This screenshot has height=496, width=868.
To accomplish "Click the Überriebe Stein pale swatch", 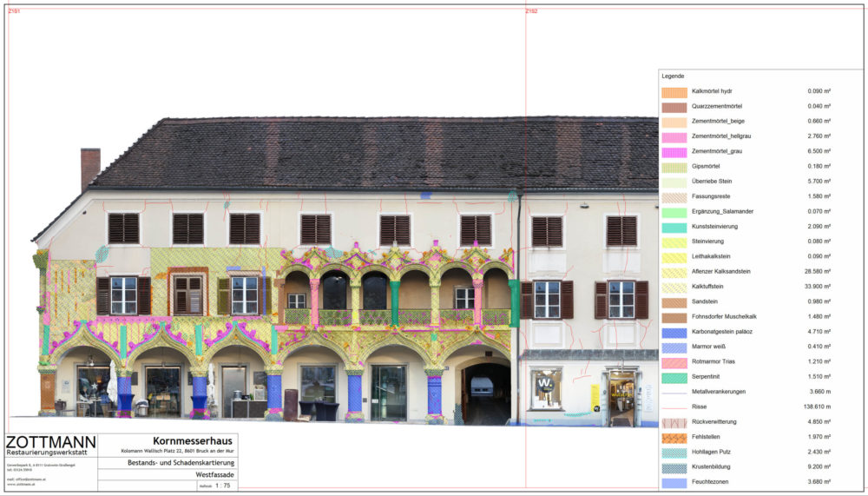I will [x=674, y=182].
